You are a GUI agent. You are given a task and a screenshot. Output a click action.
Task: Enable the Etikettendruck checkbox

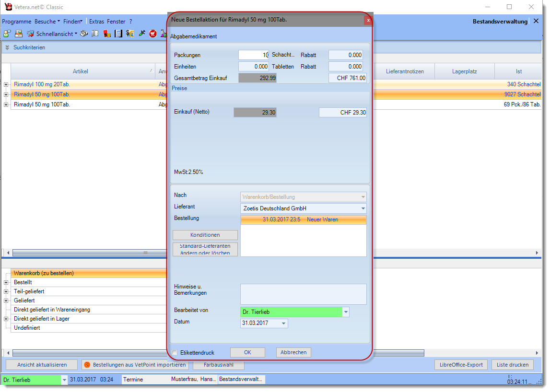175,353
